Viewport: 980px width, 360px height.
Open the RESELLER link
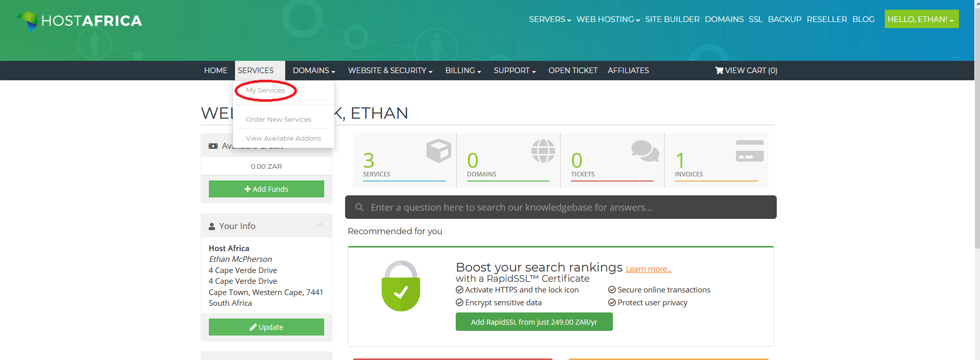coord(827,19)
